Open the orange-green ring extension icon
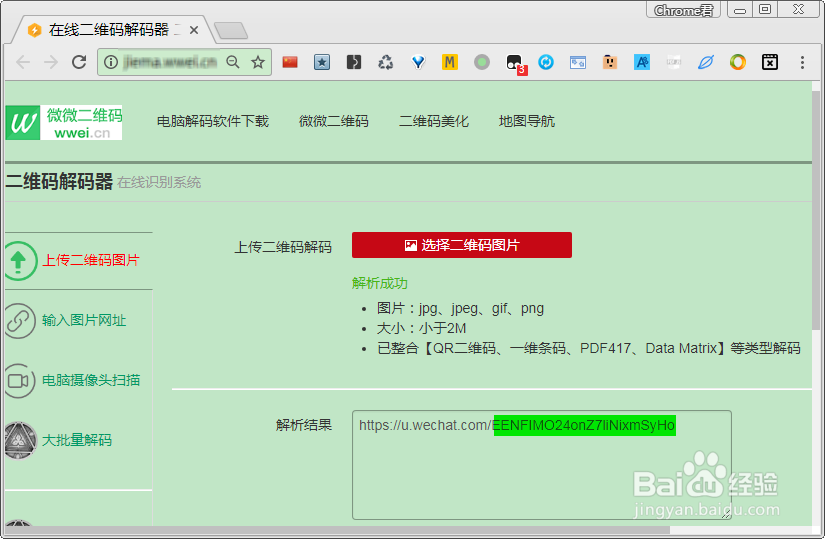This screenshot has width=825, height=539. point(738,62)
